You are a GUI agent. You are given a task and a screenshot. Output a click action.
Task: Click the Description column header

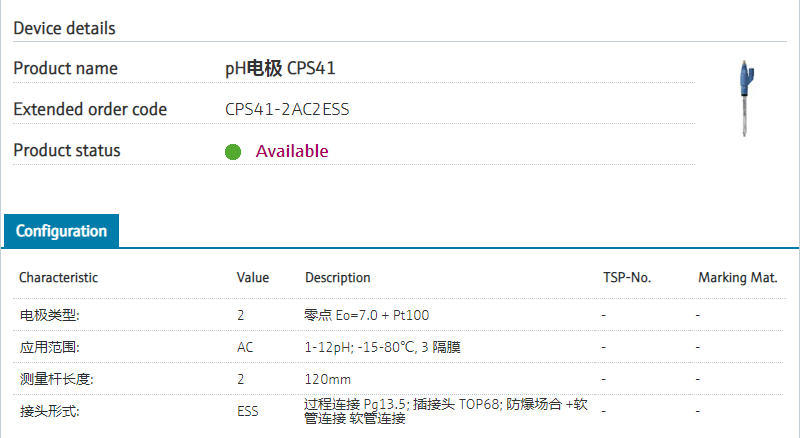[x=337, y=277]
